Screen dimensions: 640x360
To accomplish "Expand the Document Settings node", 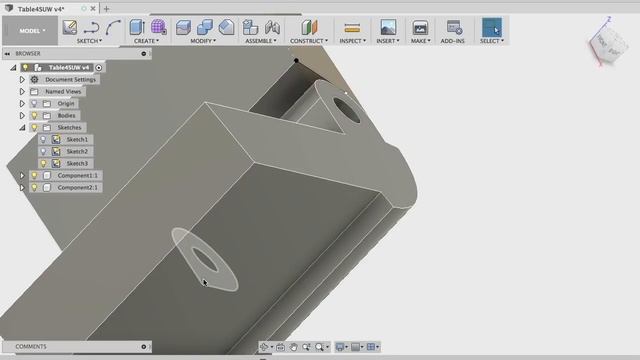I will [x=22, y=80].
